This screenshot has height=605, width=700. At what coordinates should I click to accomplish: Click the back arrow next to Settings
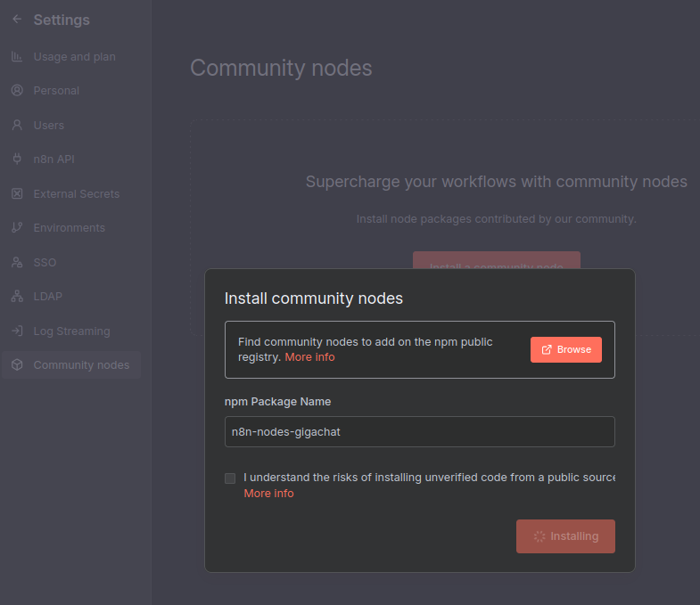coord(17,20)
